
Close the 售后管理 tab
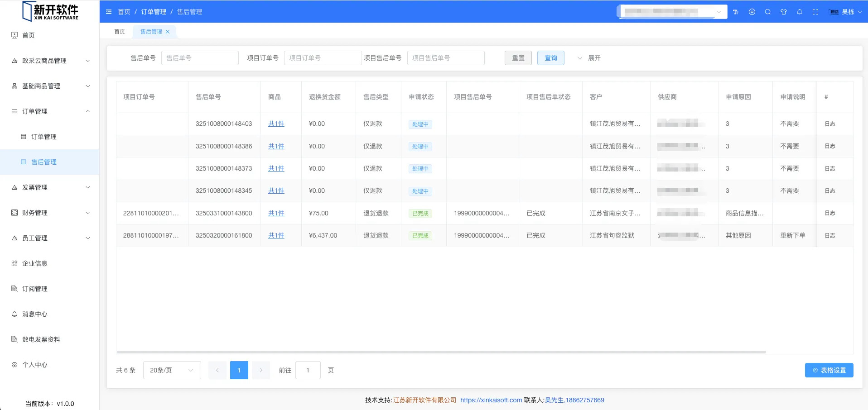[168, 32]
